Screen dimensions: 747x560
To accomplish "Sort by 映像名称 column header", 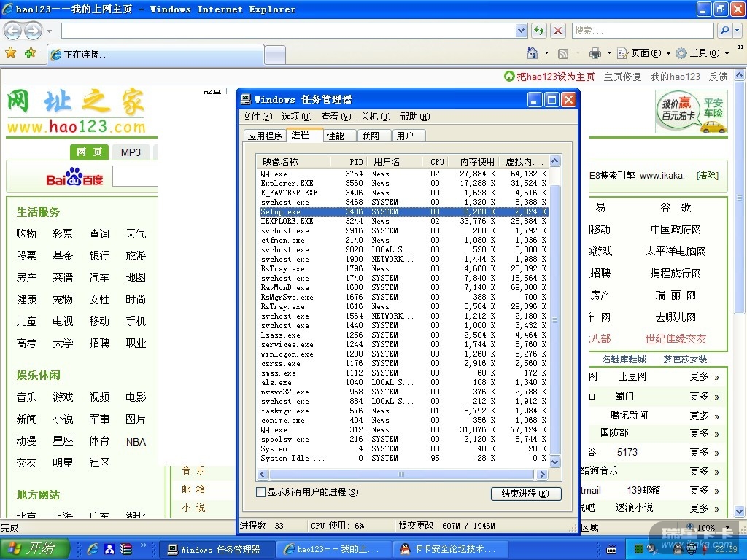I will (294, 161).
